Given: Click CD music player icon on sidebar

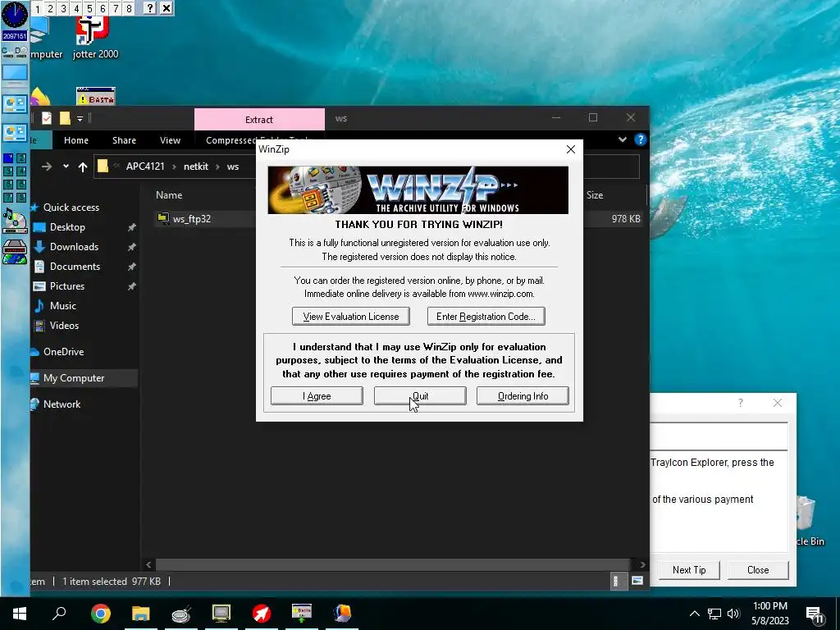Looking at the screenshot, I should click(x=15, y=221).
